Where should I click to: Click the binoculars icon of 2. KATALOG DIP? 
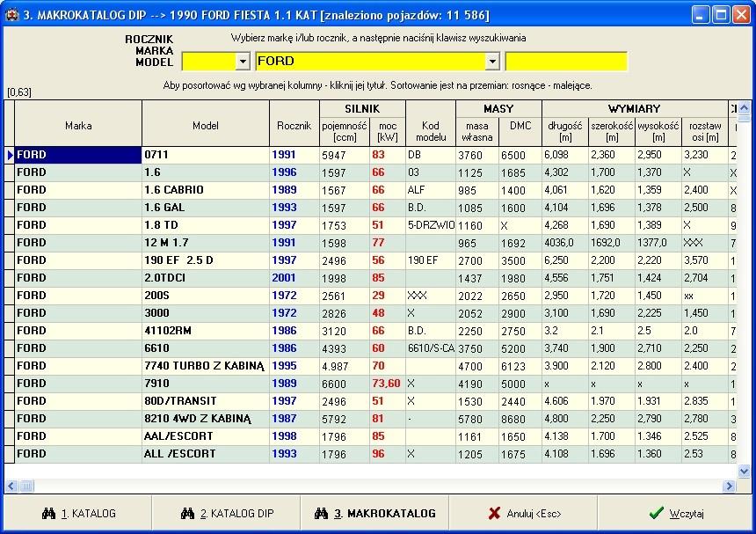(x=187, y=513)
